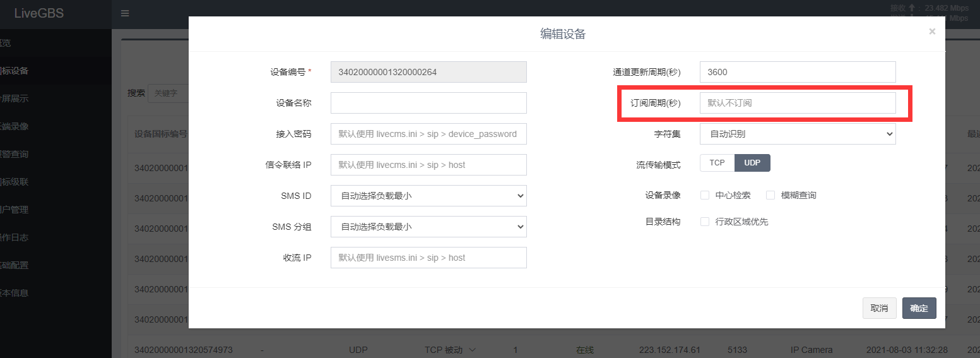980x358 pixels.
Task: Open the 字符集 dropdown
Action: [798, 134]
